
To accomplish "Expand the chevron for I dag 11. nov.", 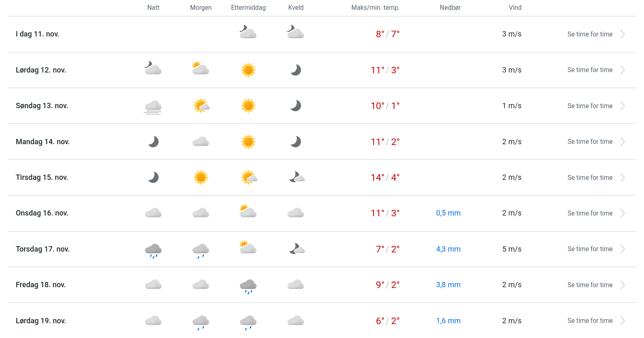I will point(622,34).
